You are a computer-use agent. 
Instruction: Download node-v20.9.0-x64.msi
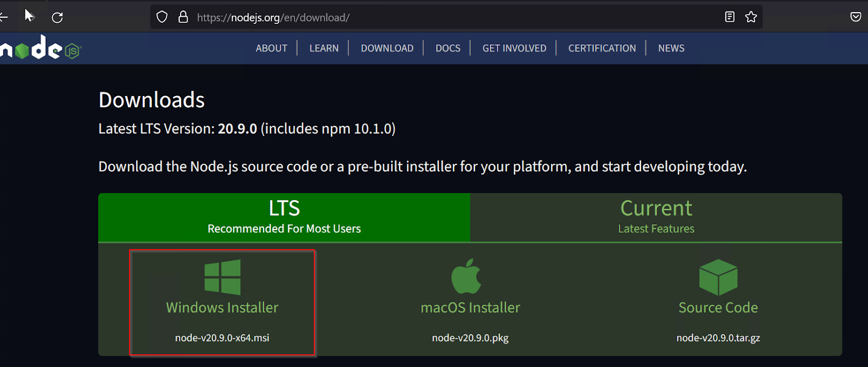click(222, 338)
